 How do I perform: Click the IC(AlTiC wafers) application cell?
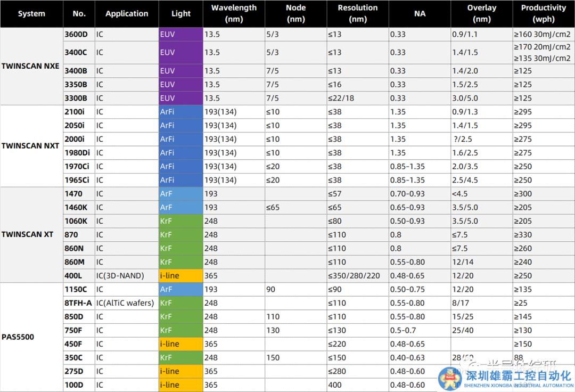(127, 303)
